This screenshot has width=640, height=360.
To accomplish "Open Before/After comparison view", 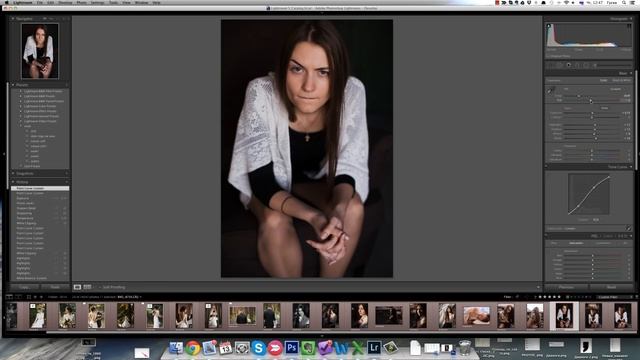I will pos(87,287).
